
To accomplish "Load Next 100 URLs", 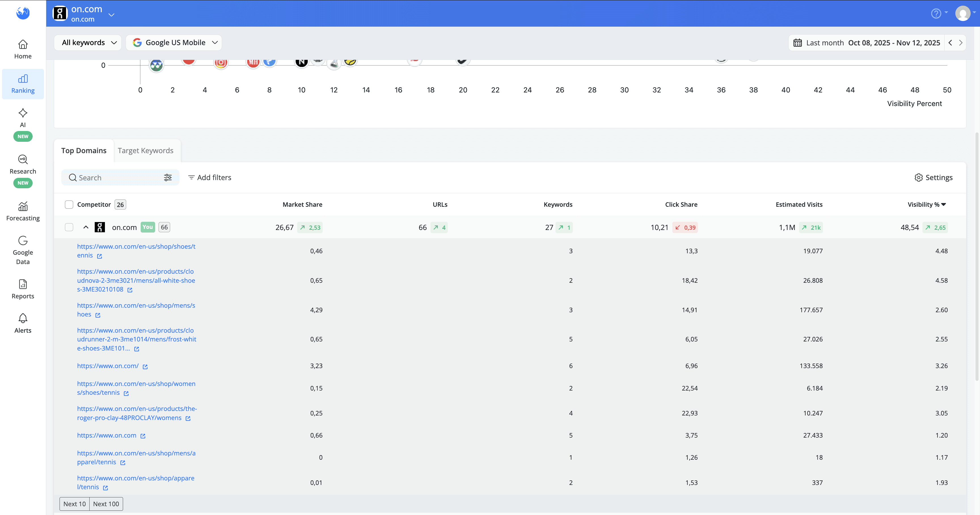I will pyautogui.click(x=106, y=504).
